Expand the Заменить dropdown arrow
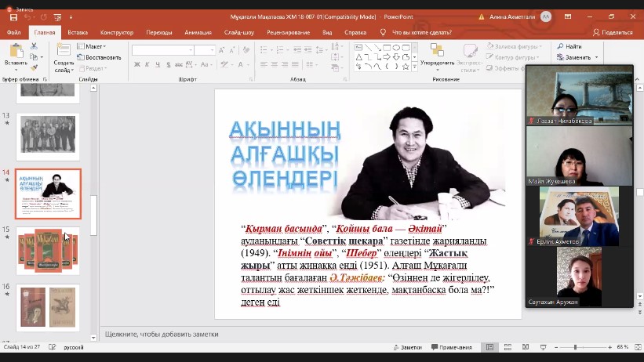The width and height of the screenshot is (644, 362). [598, 57]
